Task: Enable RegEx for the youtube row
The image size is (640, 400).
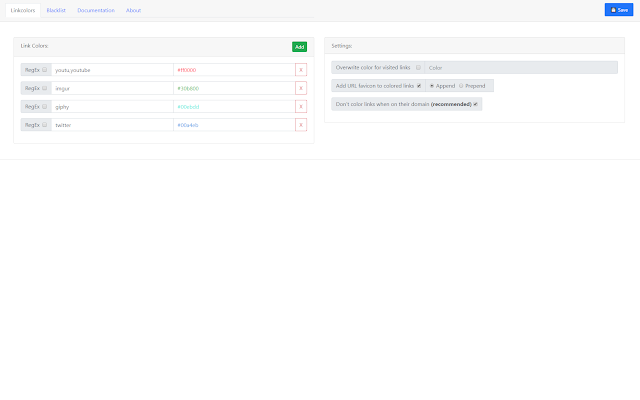Action: click(44, 70)
